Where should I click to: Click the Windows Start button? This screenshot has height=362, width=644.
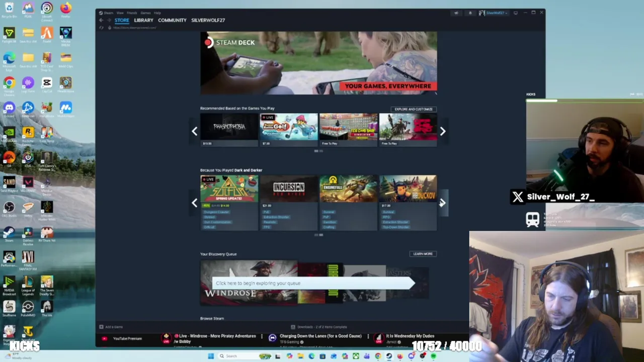coord(211,356)
